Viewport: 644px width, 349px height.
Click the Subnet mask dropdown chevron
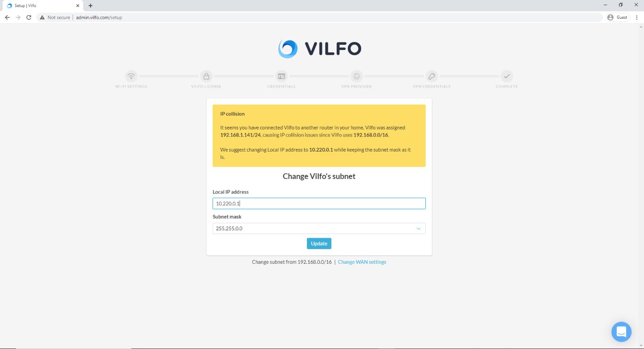(x=418, y=228)
